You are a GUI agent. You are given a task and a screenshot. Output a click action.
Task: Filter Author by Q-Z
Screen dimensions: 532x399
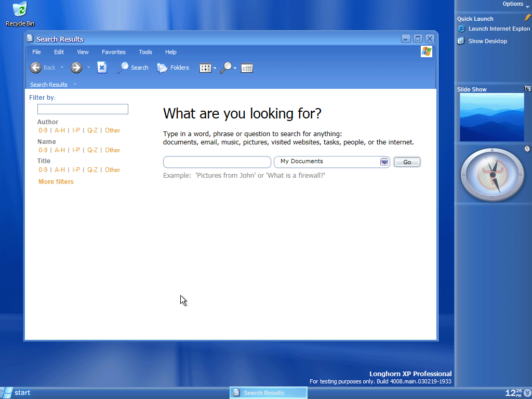pos(92,130)
